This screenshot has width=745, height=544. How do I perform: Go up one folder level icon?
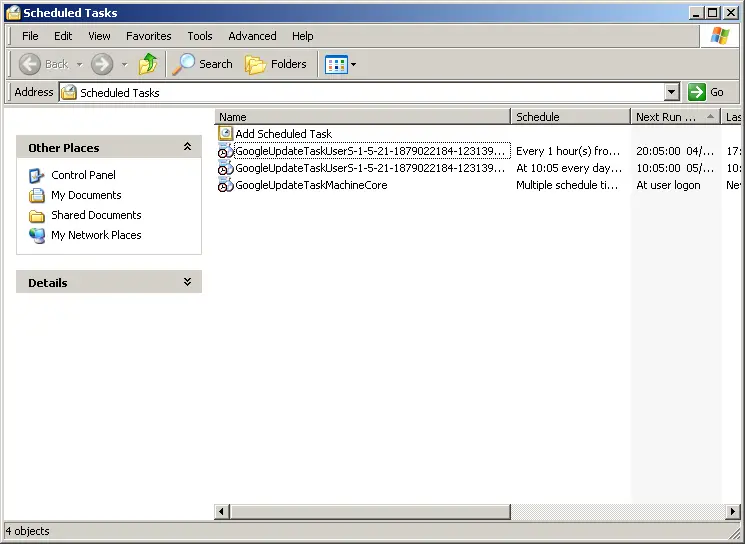(x=148, y=64)
